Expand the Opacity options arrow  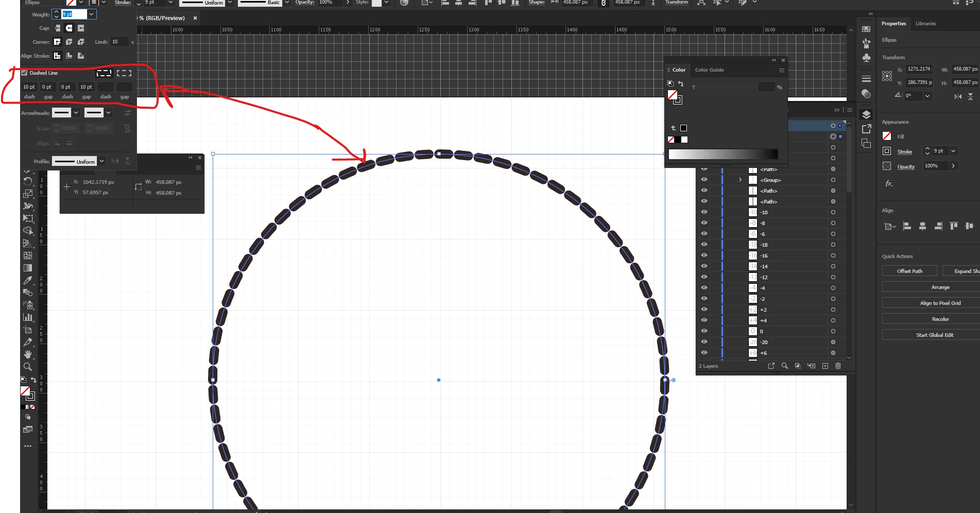pos(953,166)
